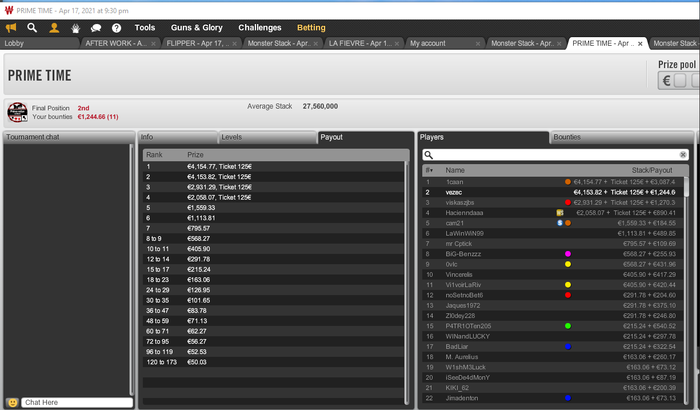
Task: Open the Levels tab
Action: tap(267, 137)
